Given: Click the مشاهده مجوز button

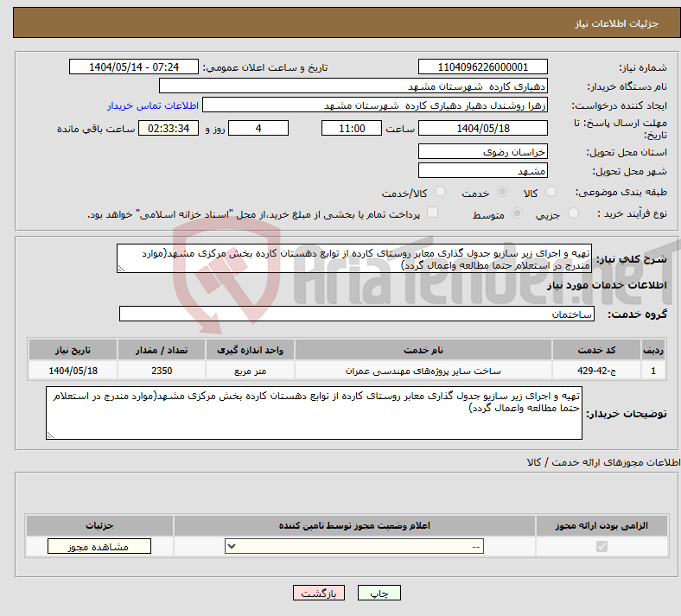Looking at the screenshot, I should (99, 546).
